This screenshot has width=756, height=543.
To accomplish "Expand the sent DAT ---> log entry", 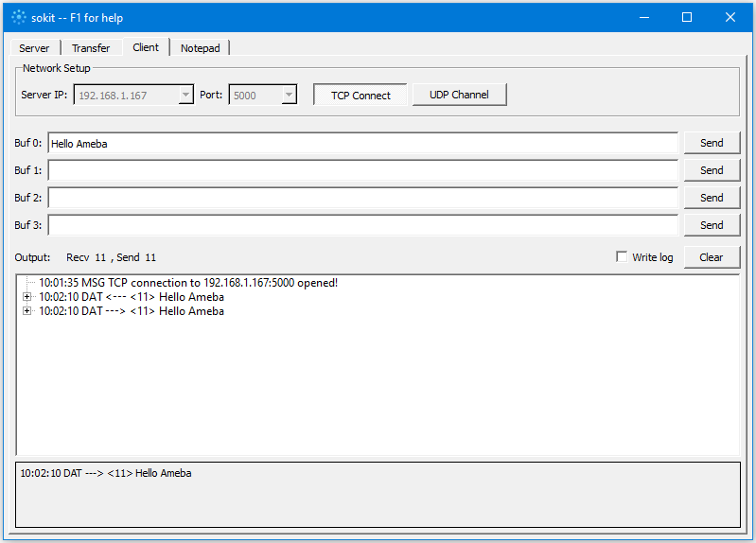I will [27, 311].
